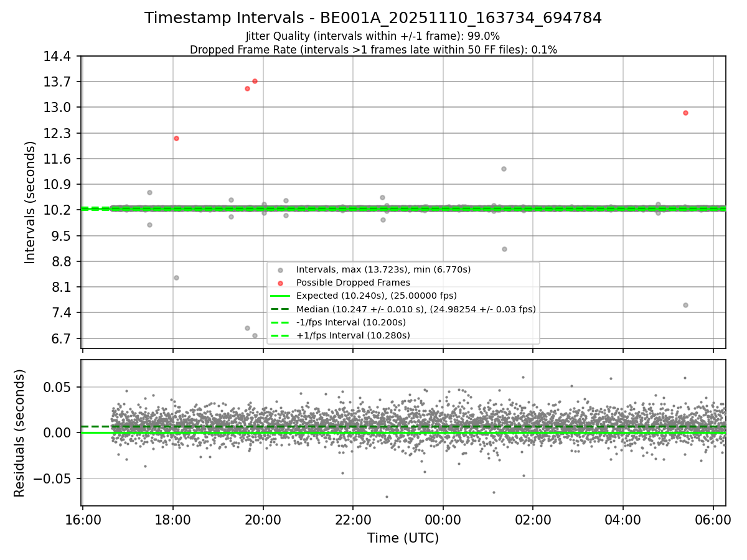Click the red dropped-frame point near 12.2 seconds

click(x=176, y=138)
